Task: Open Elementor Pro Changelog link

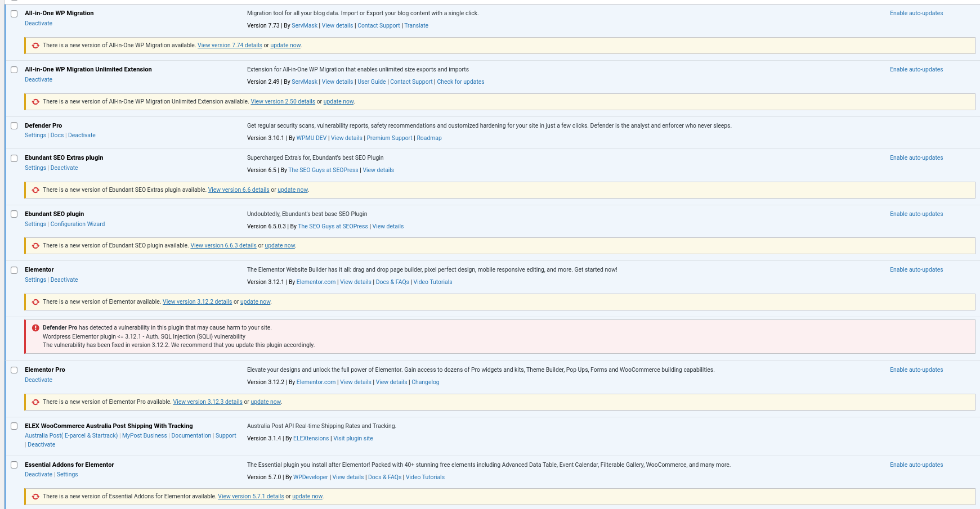Action: click(x=425, y=382)
